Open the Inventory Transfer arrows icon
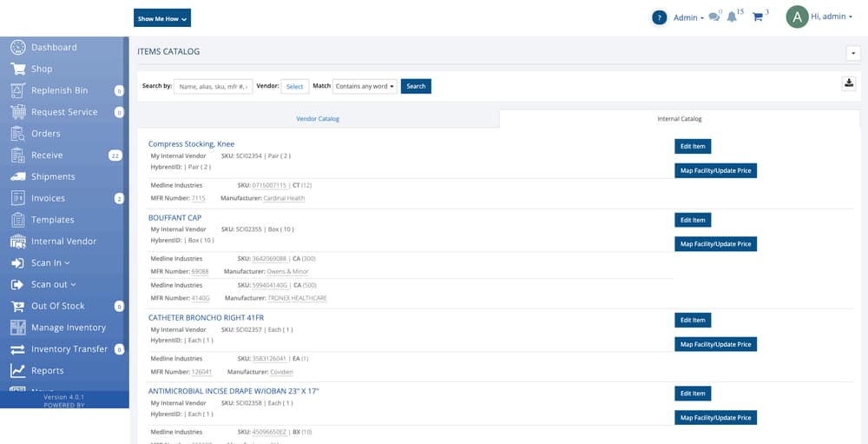This screenshot has width=868, height=444. click(x=17, y=349)
